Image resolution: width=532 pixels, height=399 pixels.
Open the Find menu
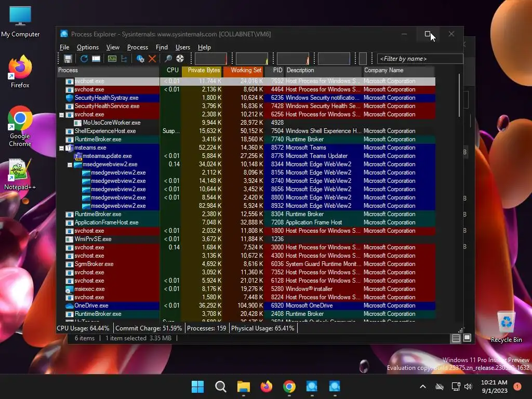pyautogui.click(x=162, y=47)
